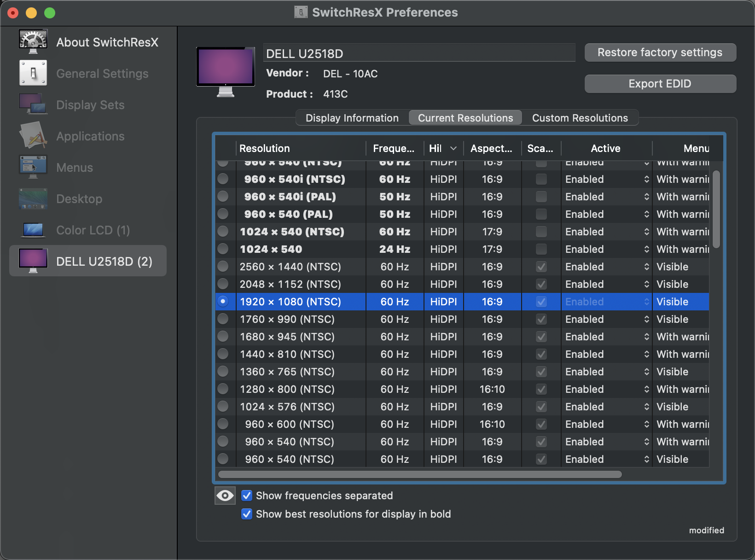
Task: Switch to Display Information tab
Action: pyautogui.click(x=352, y=118)
